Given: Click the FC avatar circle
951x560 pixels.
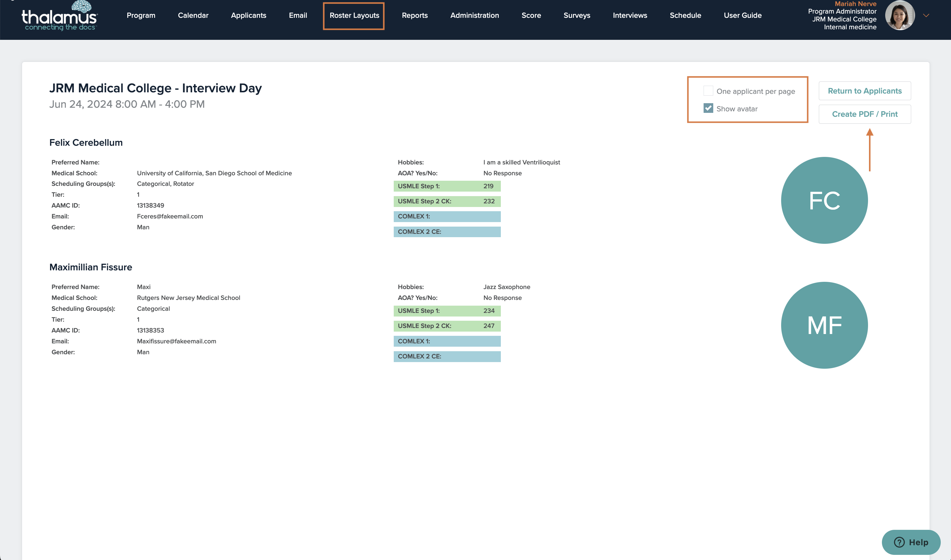Looking at the screenshot, I should (x=825, y=200).
